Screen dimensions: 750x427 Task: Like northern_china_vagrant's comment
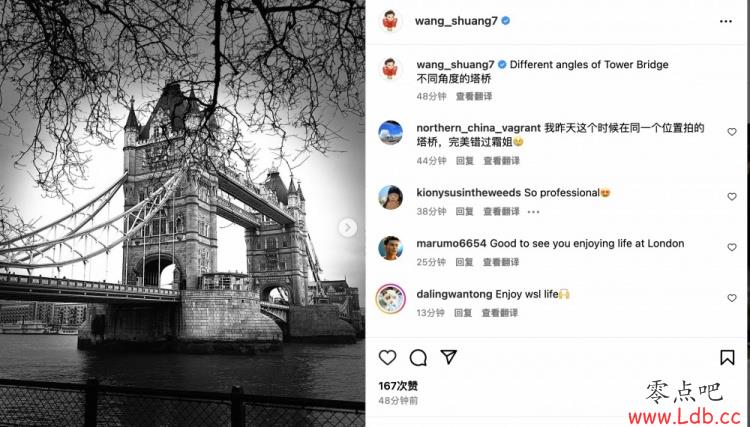point(732,132)
